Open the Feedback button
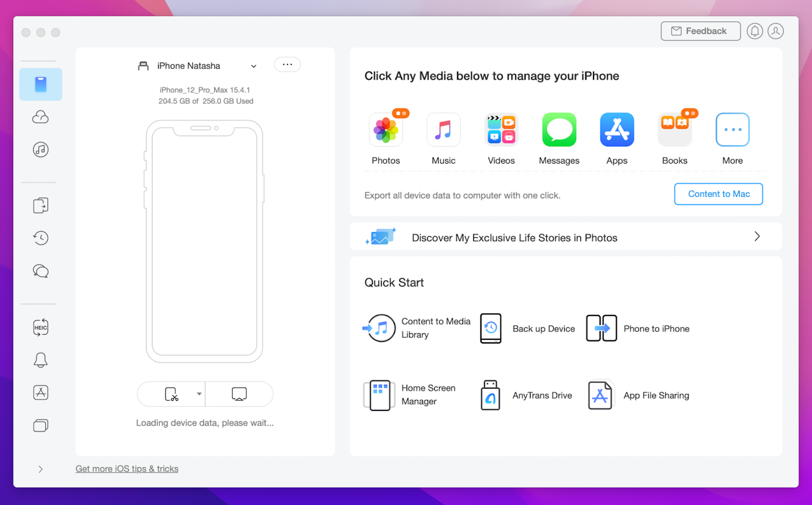Screen dimensions: 812x505 tap(700, 32)
